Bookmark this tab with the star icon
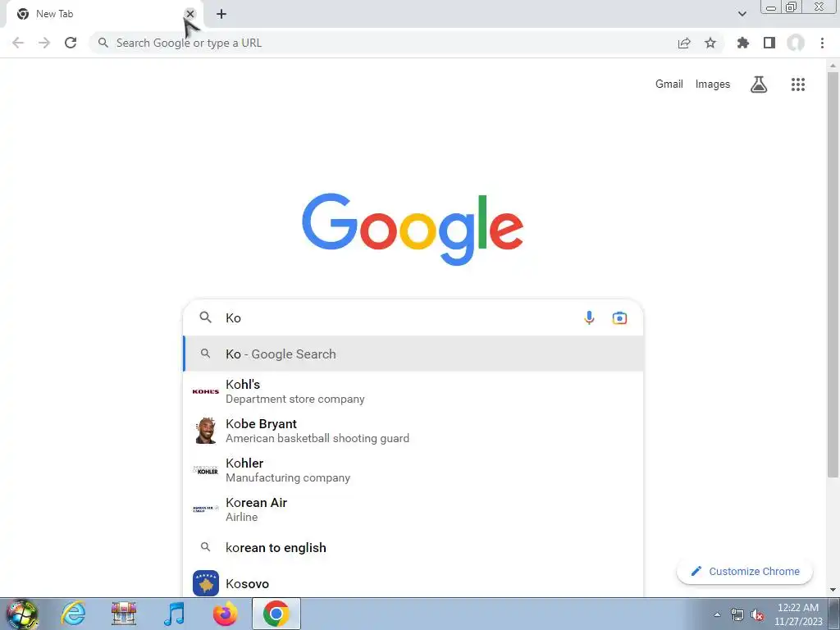The image size is (840, 630). click(710, 43)
